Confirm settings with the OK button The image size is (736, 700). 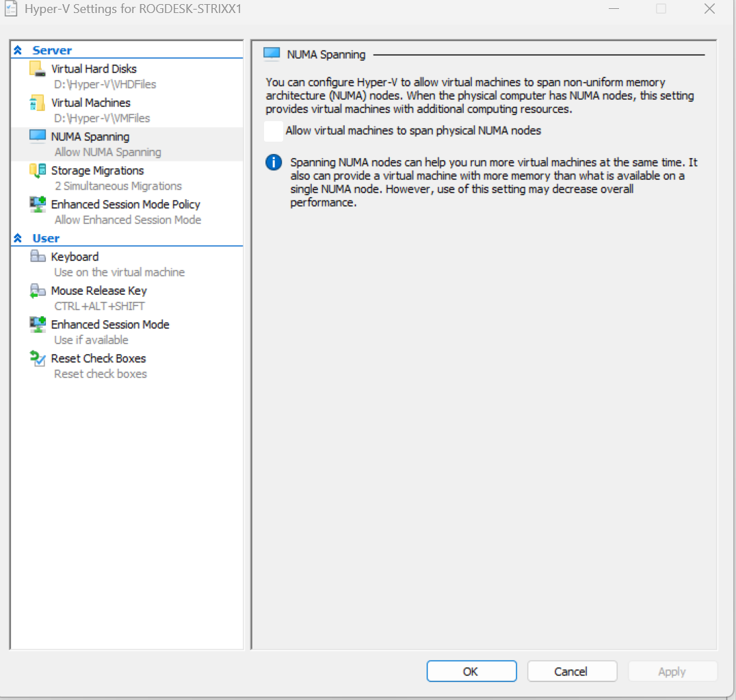point(471,671)
